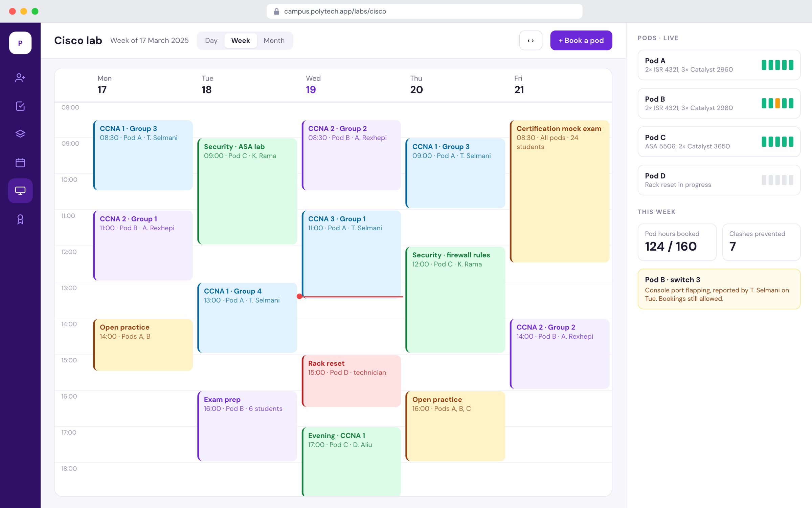Open the checkbox tasks sidebar icon
This screenshot has width=812, height=508.
click(20, 106)
